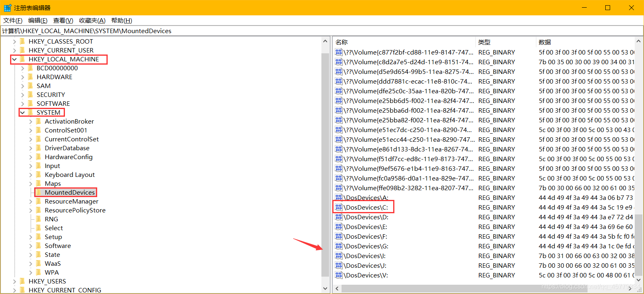Select the SAM key
The image size is (644, 294).
coord(44,86)
